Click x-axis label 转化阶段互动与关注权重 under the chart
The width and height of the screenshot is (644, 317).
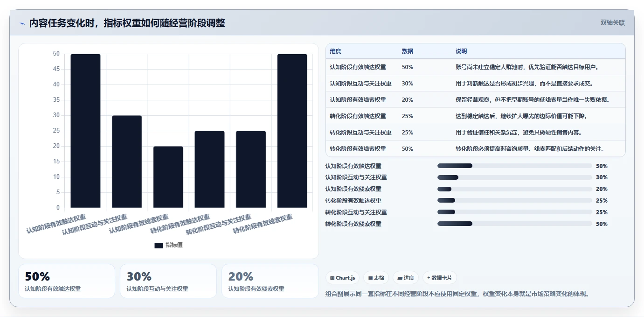tap(219, 225)
